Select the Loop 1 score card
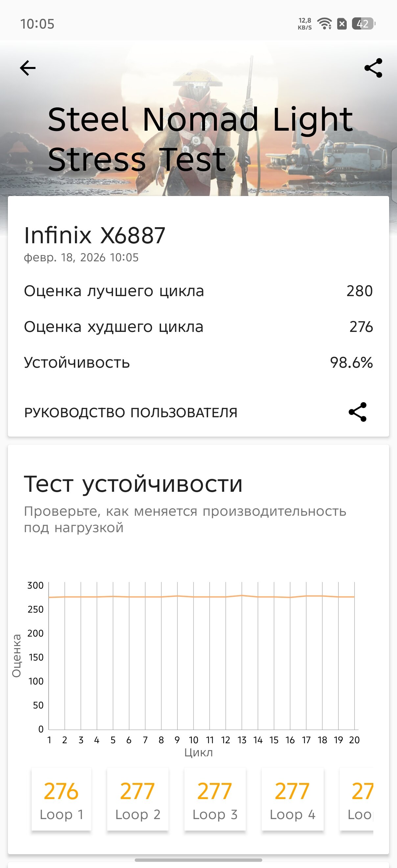397x868 pixels. point(61,799)
